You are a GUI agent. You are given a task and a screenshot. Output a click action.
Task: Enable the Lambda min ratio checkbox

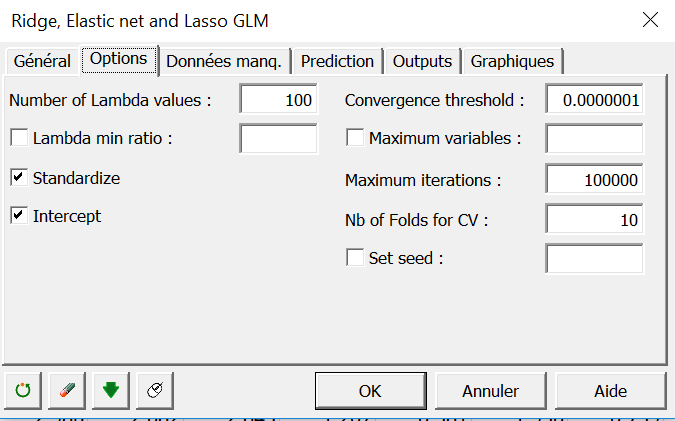[x=19, y=138]
